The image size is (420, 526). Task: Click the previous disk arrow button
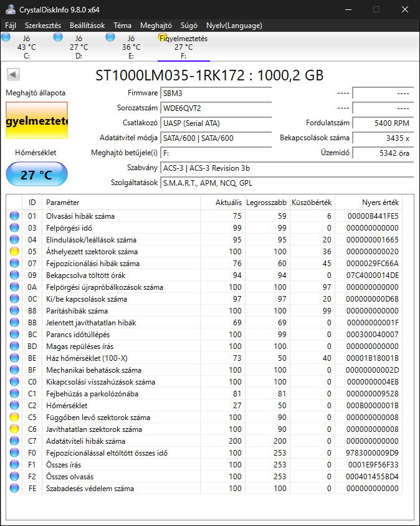[x=13, y=75]
